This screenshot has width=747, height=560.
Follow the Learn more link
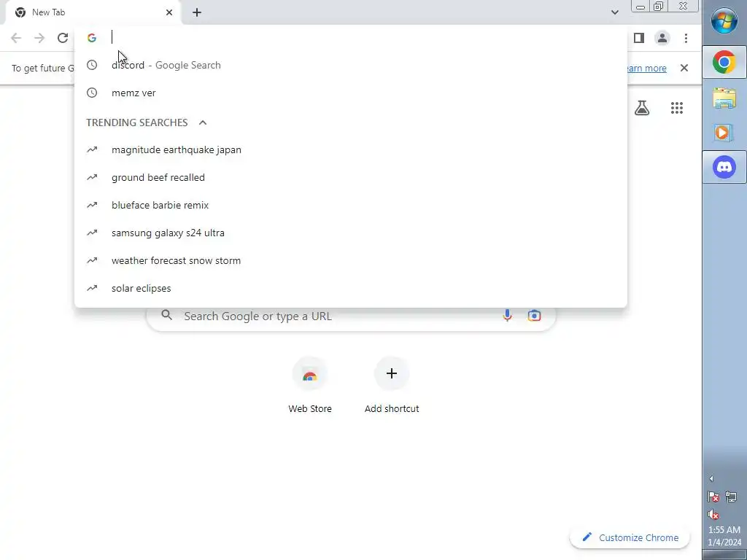pos(646,68)
